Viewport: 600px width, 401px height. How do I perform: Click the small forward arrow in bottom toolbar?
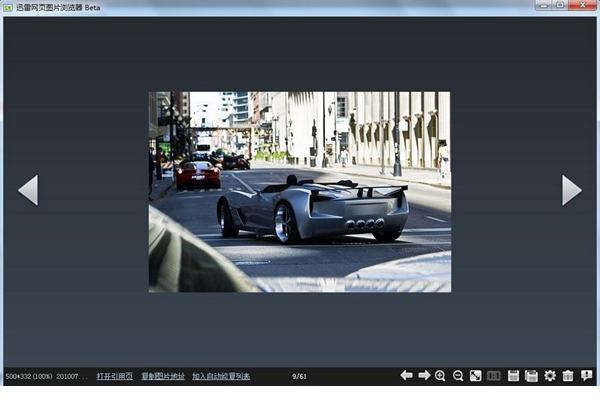click(x=424, y=376)
